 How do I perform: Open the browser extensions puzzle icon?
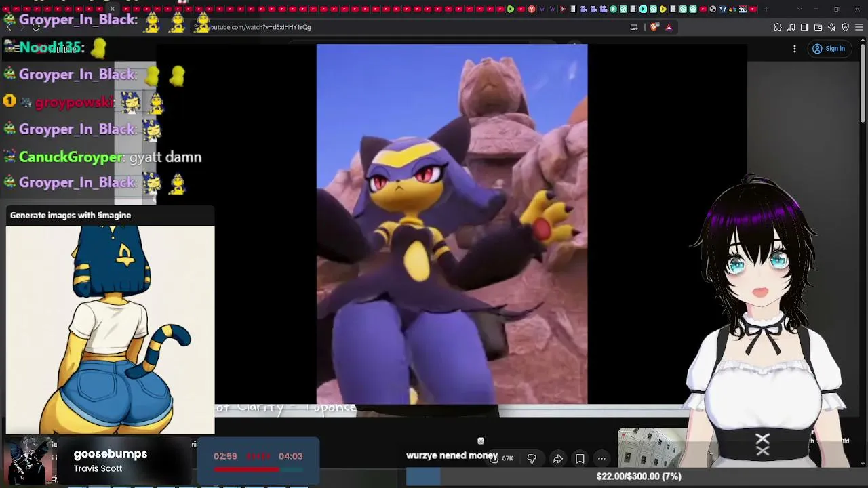tap(778, 27)
